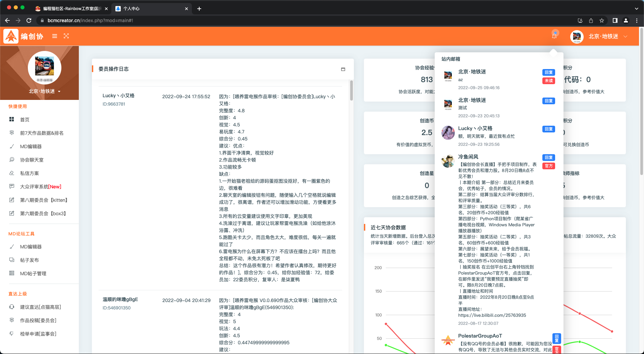Click the 检举申请[监事会] icon
This screenshot has width=644, height=354.
[12, 334]
